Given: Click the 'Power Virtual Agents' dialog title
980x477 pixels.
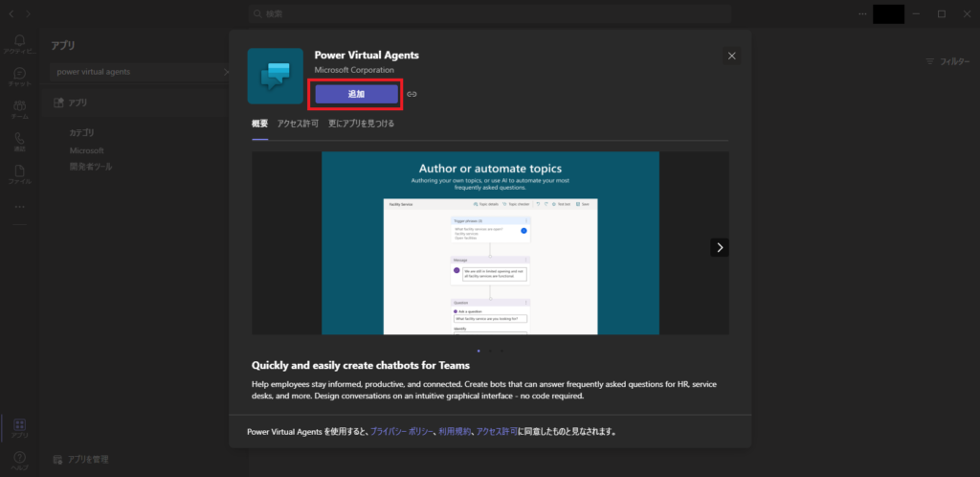Looking at the screenshot, I should (367, 55).
